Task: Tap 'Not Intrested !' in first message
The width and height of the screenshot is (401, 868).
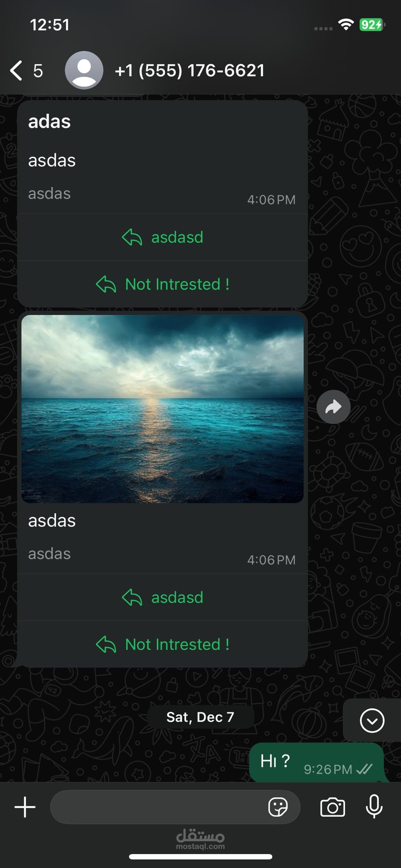Action: tap(162, 284)
